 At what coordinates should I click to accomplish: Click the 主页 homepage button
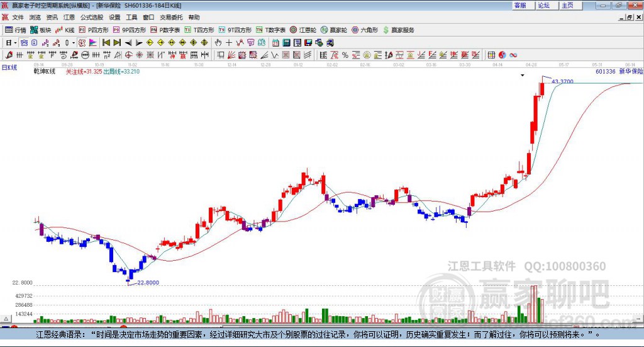click(x=569, y=5)
